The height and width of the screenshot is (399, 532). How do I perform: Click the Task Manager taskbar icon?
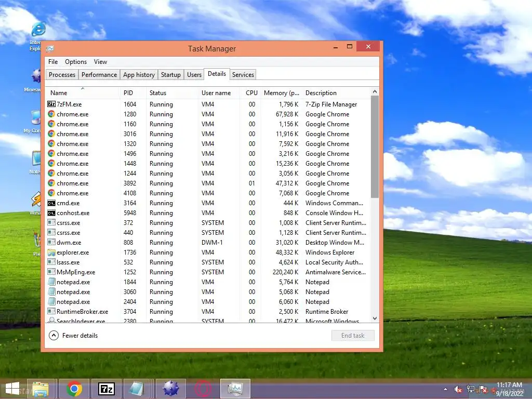coord(235,389)
